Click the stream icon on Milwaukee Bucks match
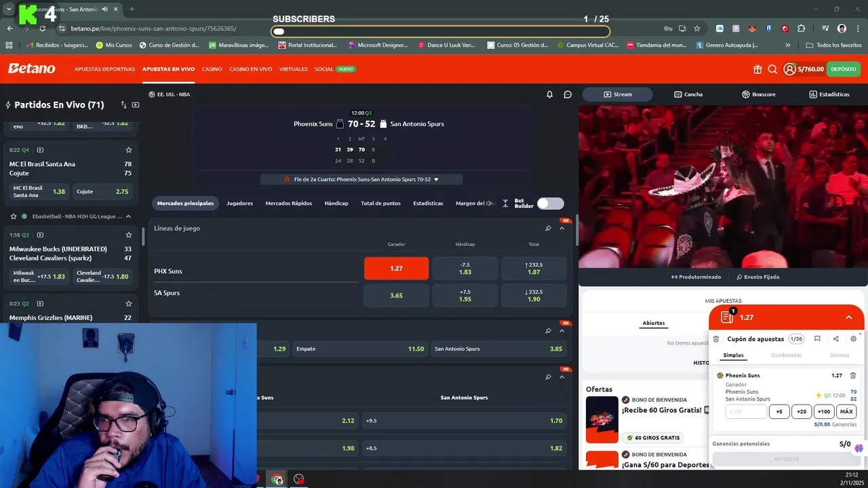The width and height of the screenshot is (868, 488). point(40,235)
